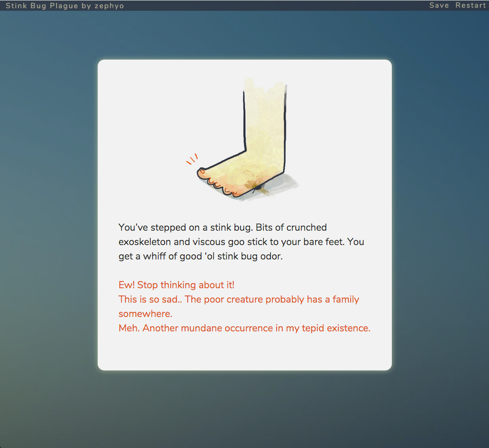
Task: Select "Ew! Stop thinking about it!"
Action: (x=176, y=285)
